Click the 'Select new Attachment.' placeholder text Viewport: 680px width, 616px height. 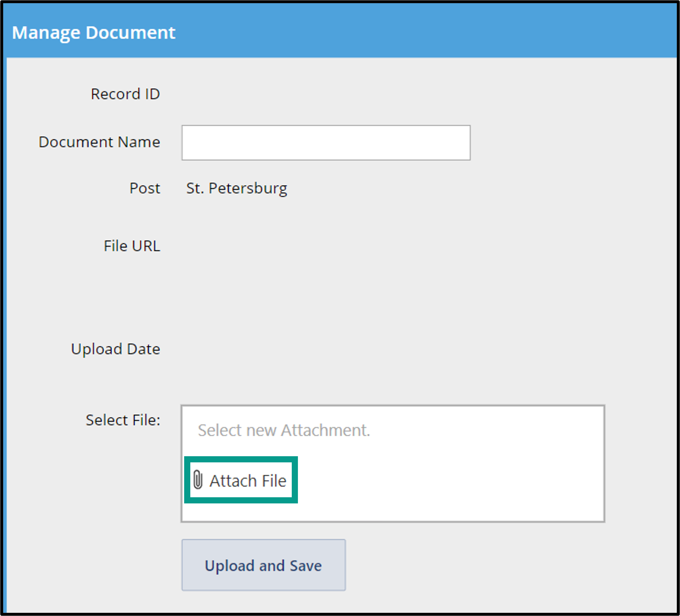[284, 430]
